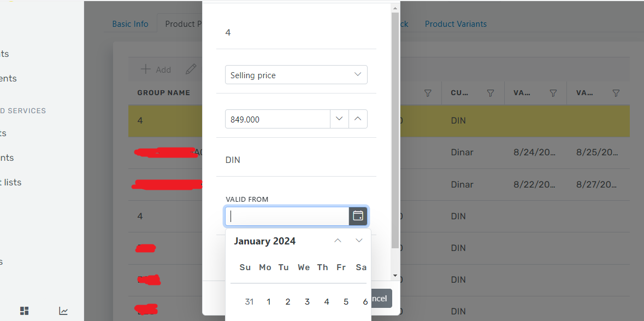Click the calendar icon in Valid From field
644x321 pixels.
point(358,216)
